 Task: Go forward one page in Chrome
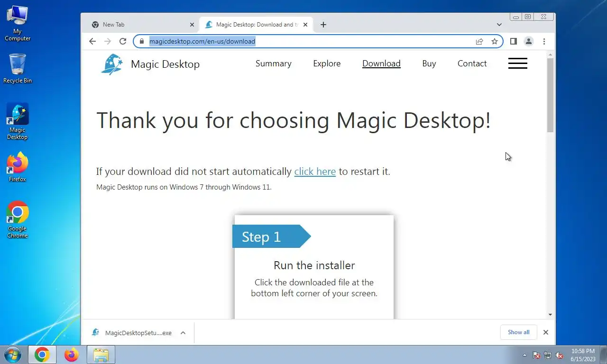pyautogui.click(x=108, y=41)
